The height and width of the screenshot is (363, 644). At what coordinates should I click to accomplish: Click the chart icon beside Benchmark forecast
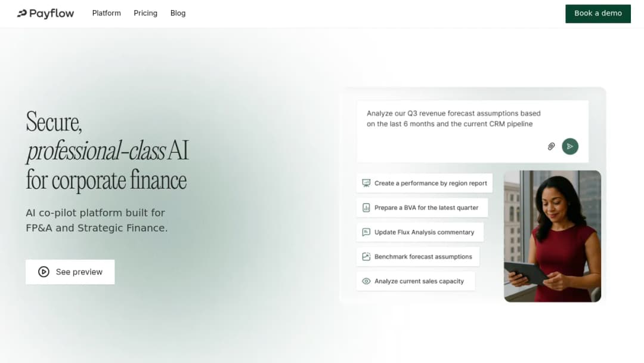pos(366,257)
